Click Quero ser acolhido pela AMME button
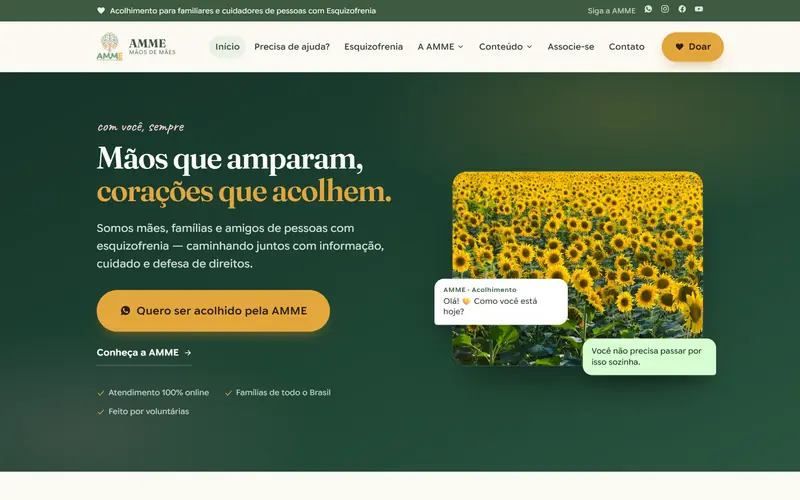 (213, 311)
